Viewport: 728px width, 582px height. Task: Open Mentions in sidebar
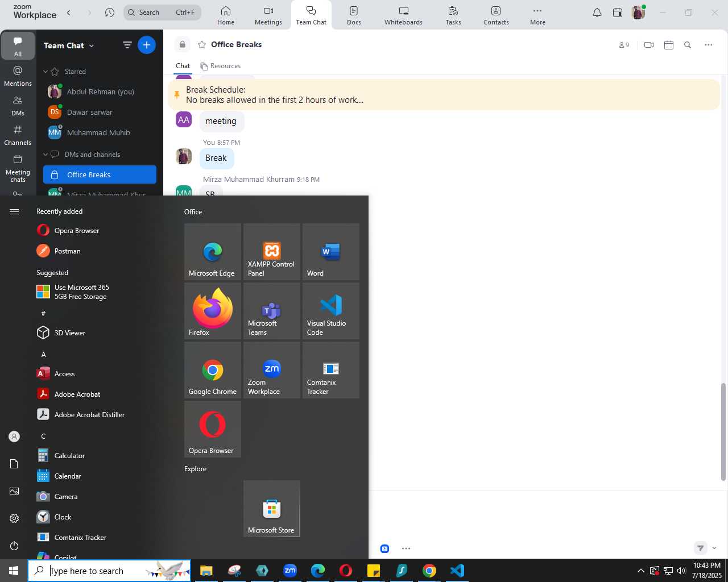(x=18, y=76)
